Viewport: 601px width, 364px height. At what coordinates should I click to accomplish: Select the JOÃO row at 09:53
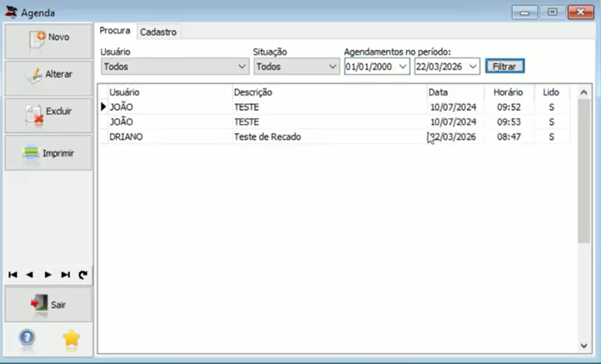click(x=334, y=122)
